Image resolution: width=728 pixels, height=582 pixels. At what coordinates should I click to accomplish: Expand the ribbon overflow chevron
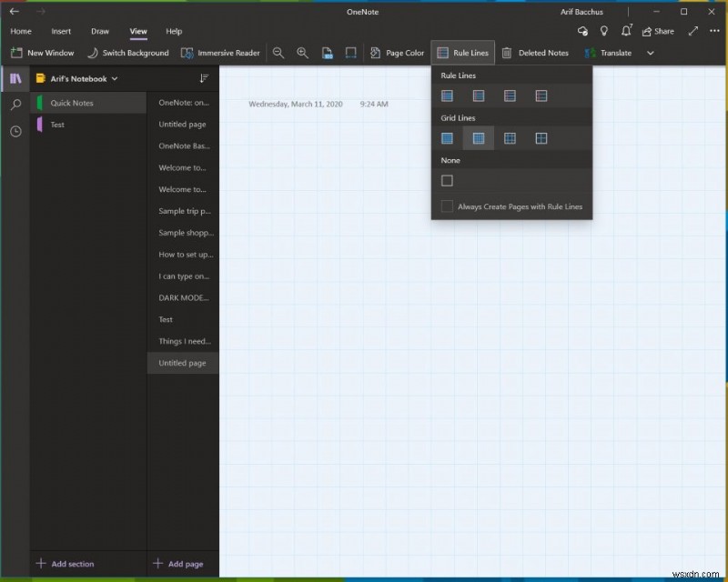point(650,53)
